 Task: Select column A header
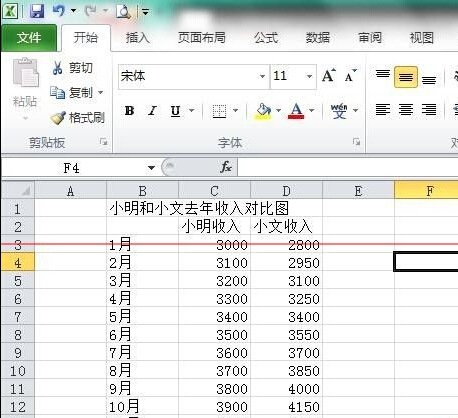(x=70, y=191)
